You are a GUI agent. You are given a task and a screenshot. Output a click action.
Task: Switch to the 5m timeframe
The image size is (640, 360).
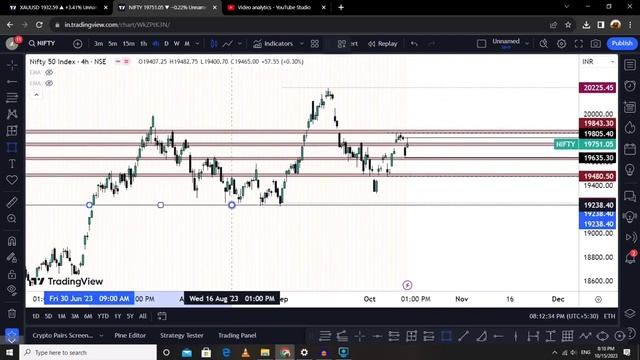coord(113,44)
